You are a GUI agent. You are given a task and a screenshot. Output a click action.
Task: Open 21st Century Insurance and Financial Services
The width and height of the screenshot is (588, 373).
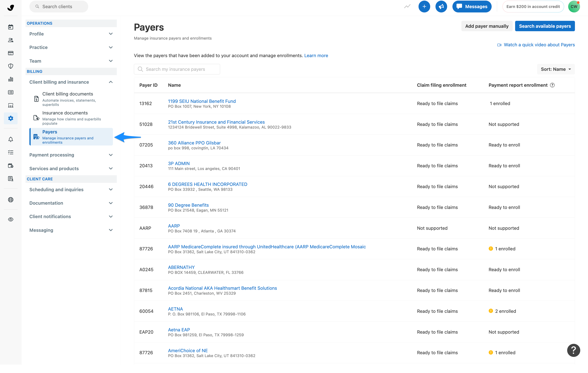pos(216,122)
